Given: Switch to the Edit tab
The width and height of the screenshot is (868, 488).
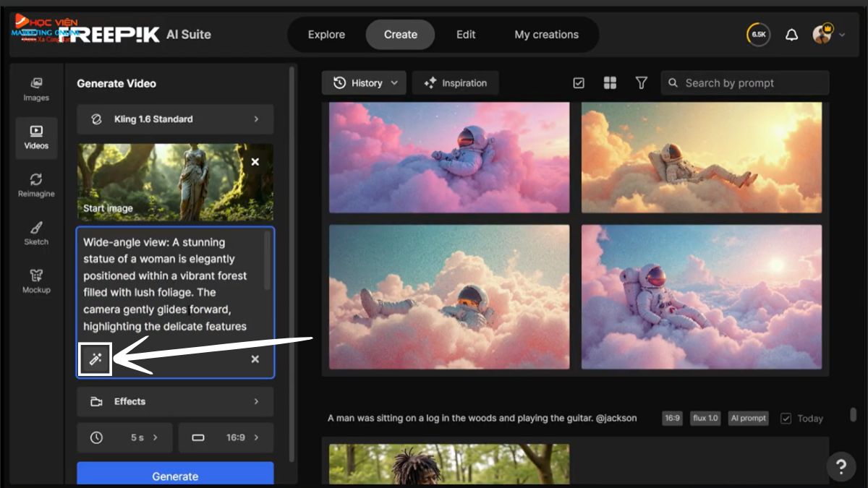Looking at the screenshot, I should 466,35.
